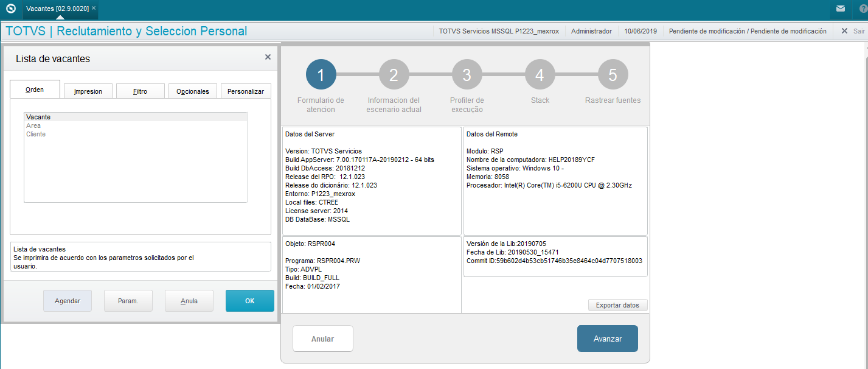Screen dimensions: 868x369
Task: Click the Fecha: 01/02/2017 line
Action: 313,286
